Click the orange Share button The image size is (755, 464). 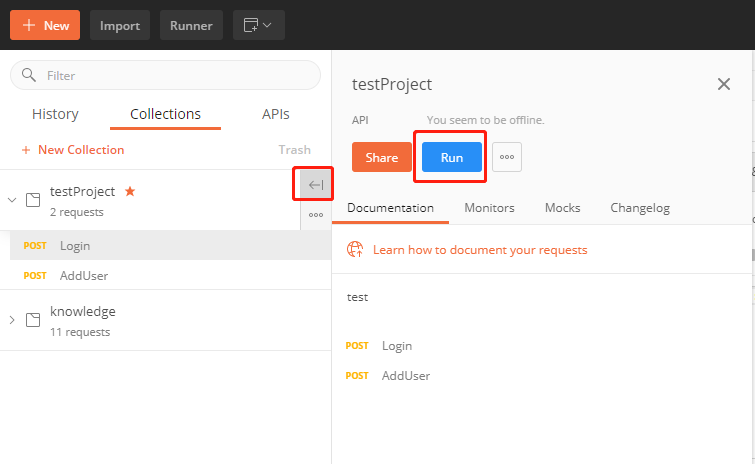(x=381, y=157)
